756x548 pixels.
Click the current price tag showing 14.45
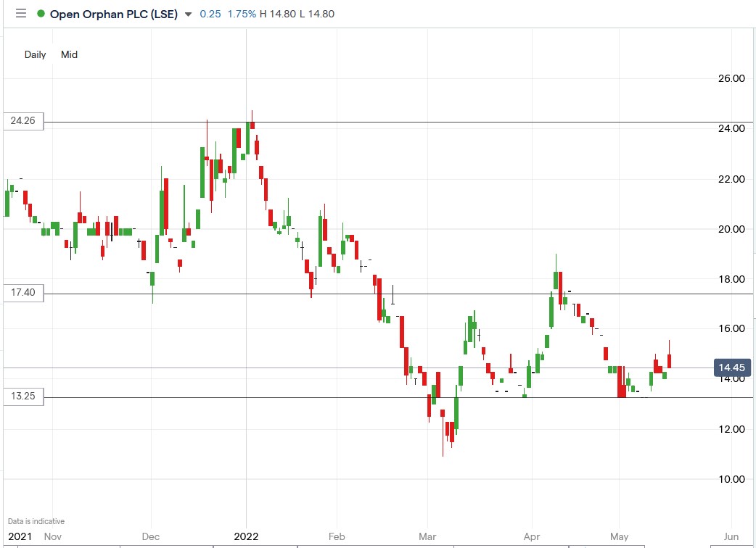(732, 368)
